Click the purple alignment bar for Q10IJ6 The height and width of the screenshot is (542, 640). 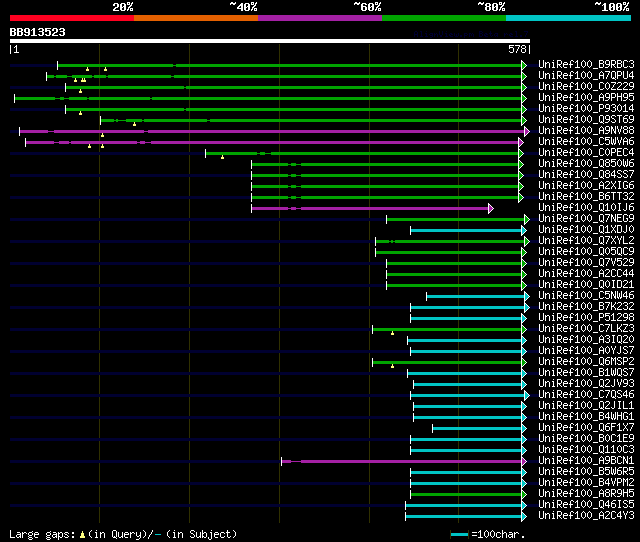coord(370,209)
